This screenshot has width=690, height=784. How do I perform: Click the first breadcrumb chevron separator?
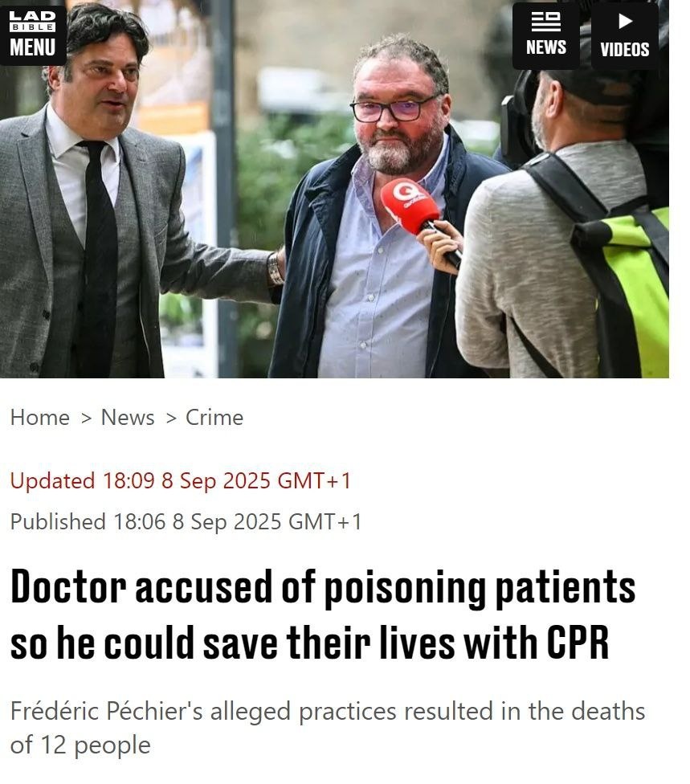pyautogui.click(x=86, y=418)
